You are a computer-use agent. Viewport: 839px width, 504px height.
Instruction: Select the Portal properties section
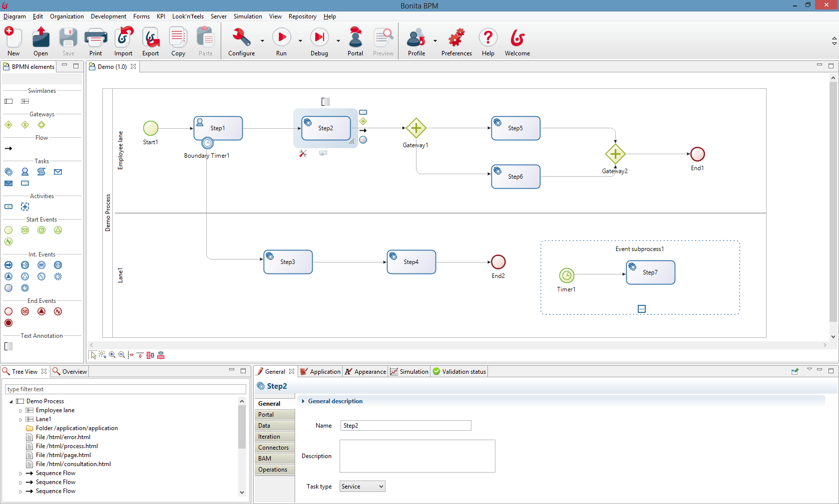coord(275,415)
